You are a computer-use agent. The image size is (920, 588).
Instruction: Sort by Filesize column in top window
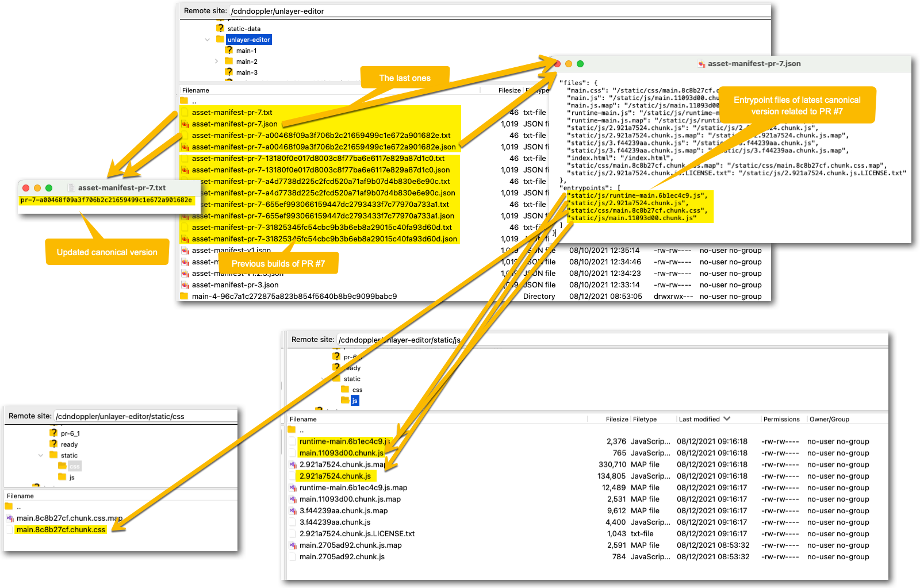click(x=509, y=90)
